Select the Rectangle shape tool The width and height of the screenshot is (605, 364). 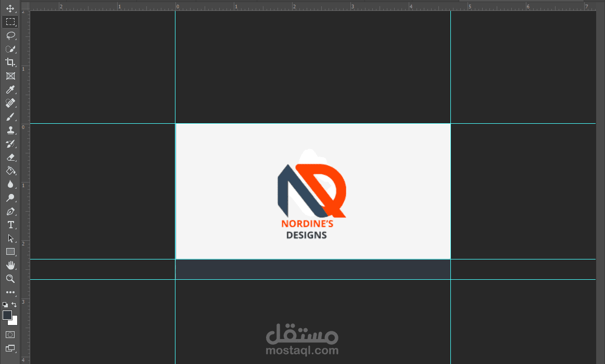coord(10,252)
